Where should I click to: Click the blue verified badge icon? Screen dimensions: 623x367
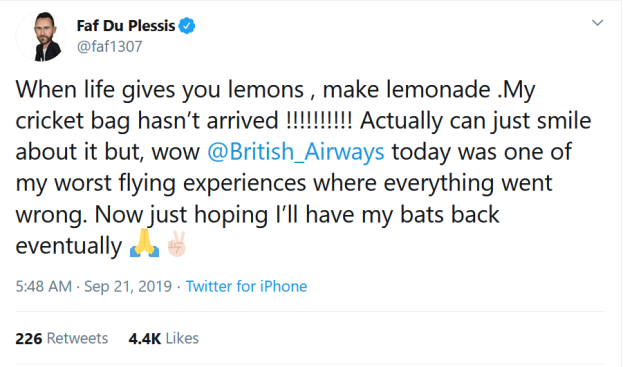click(x=186, y=26)
